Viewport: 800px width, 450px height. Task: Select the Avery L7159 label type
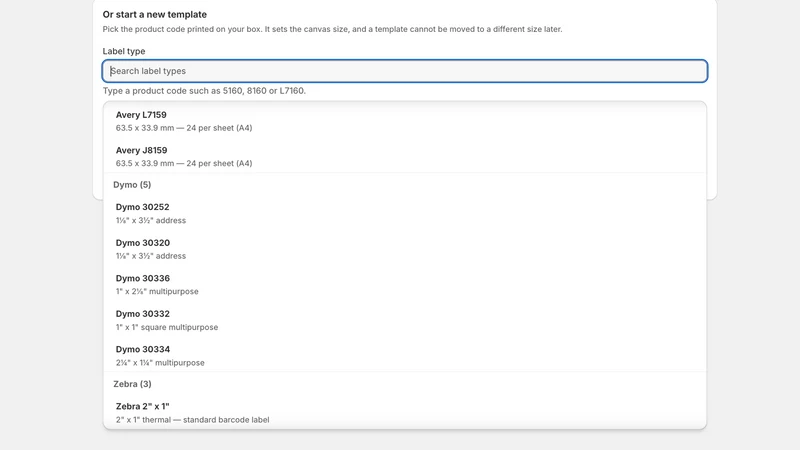pyautogui.click(x=405, y=121)
